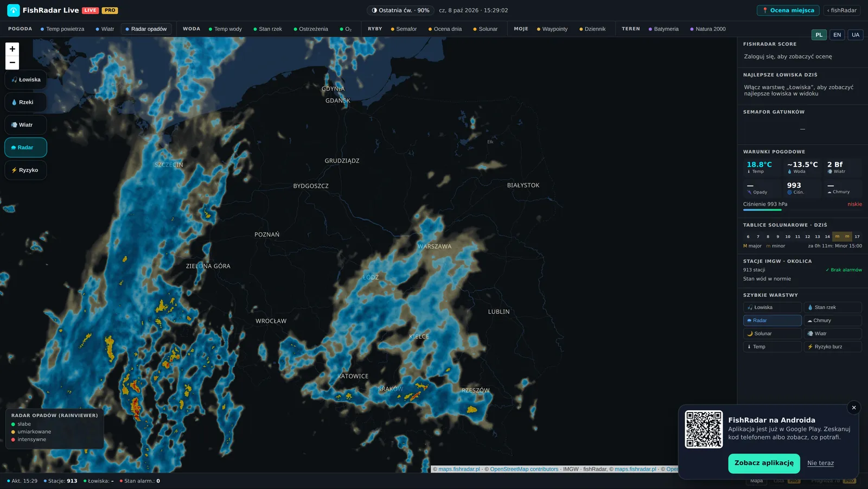Disable the active Radar layer in left sidebar
This screenshot has width=868, height=489.
tap(25, 148)
